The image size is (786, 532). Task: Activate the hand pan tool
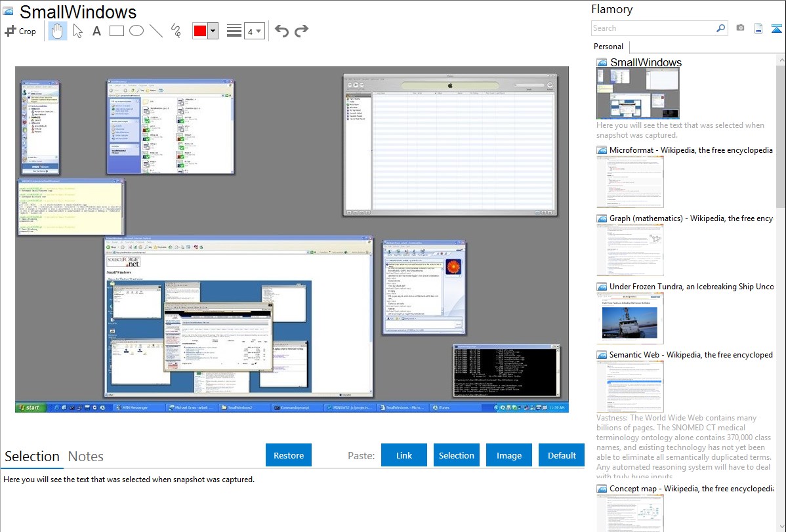(x=58, y=31)
